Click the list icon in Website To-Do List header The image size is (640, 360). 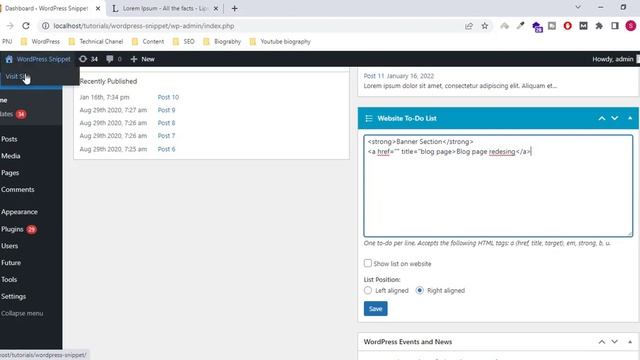(x=369, y=118)
